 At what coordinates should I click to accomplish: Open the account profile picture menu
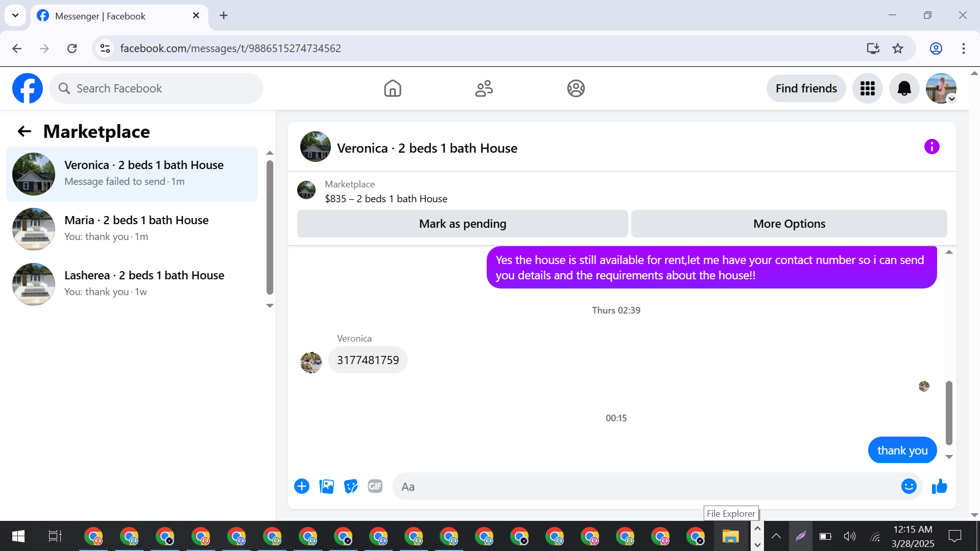point(941,88)
